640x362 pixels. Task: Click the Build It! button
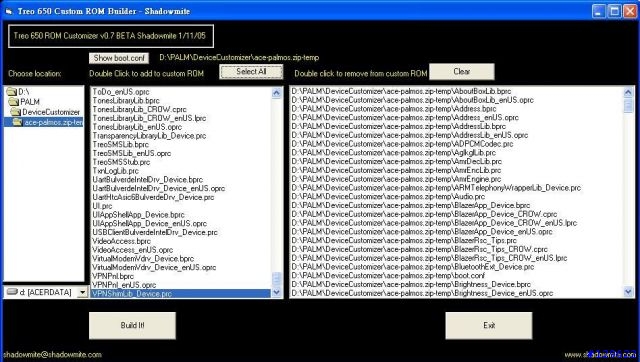coord(132,326)
